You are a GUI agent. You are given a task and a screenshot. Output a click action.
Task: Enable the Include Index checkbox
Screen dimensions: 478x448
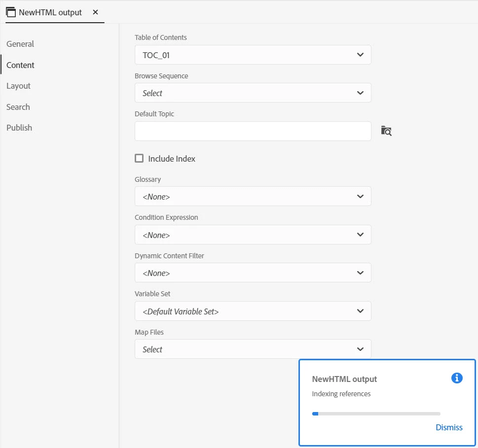(x=140, y=158)
